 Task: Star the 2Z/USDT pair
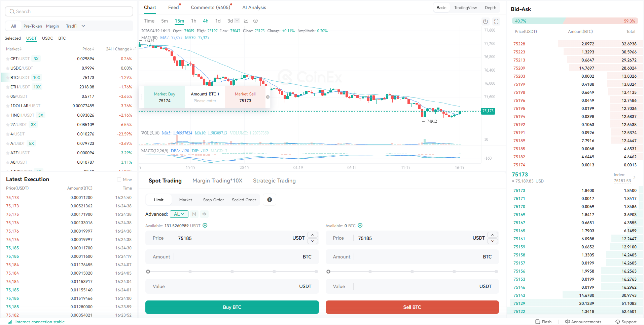click(7, 125)
